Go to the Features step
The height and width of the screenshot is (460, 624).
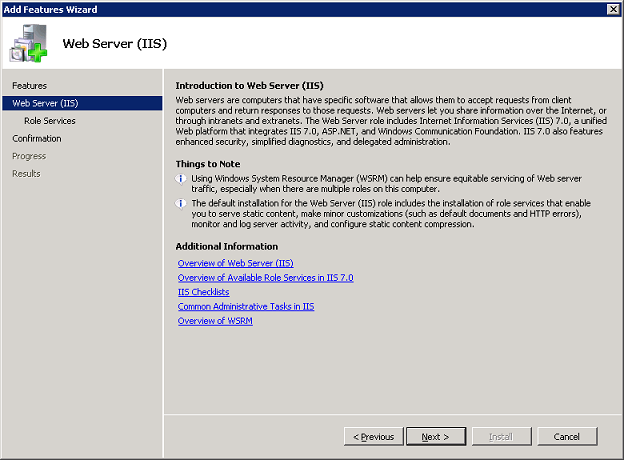(29, 86)
